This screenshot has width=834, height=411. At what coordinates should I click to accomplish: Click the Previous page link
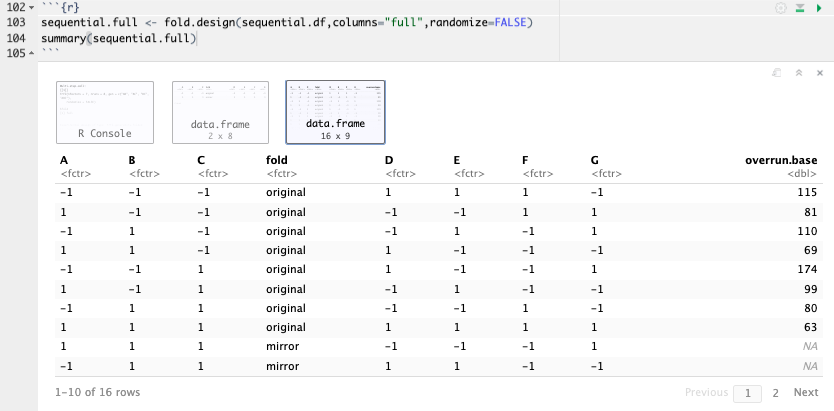tap(706, 392)
